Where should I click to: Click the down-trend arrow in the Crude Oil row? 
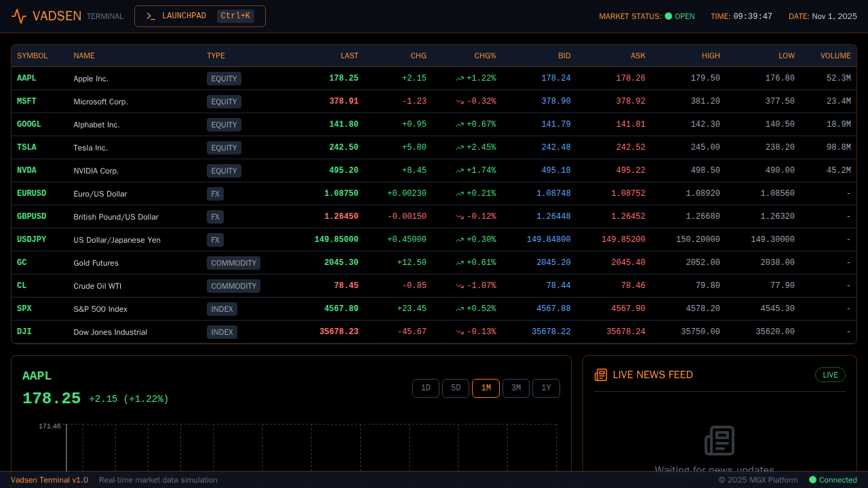click(x=460, y=286)
